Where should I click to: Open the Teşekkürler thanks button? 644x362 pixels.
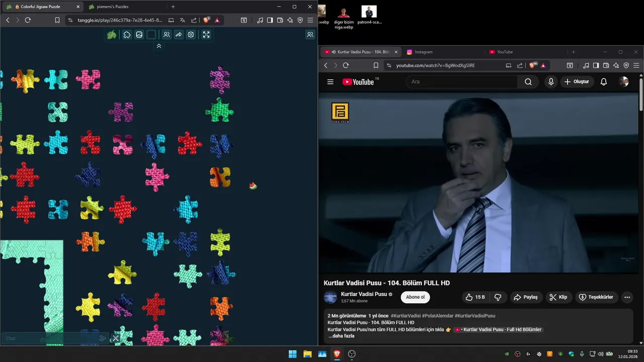coord(596,297)
